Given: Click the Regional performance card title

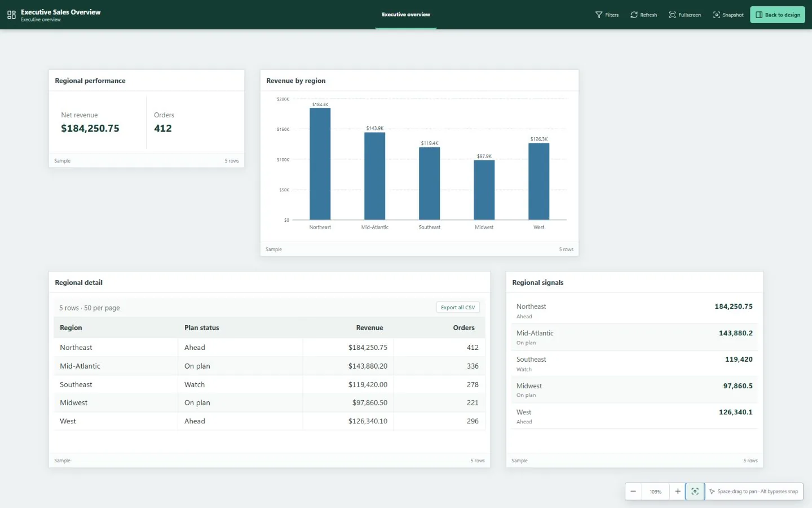Looking at the screenshot, I should 90,81.
